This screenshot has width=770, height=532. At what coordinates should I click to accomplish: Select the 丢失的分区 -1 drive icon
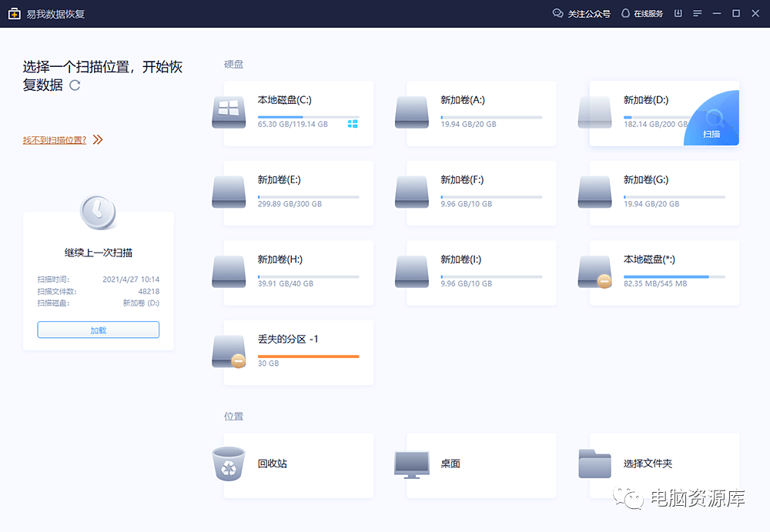[x=229, y=352]
